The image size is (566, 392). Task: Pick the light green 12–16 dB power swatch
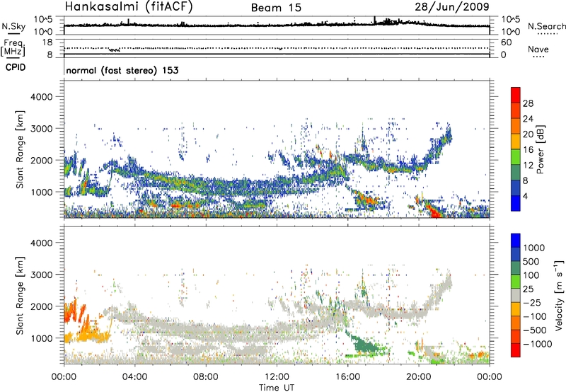click(x=516, y=157)
